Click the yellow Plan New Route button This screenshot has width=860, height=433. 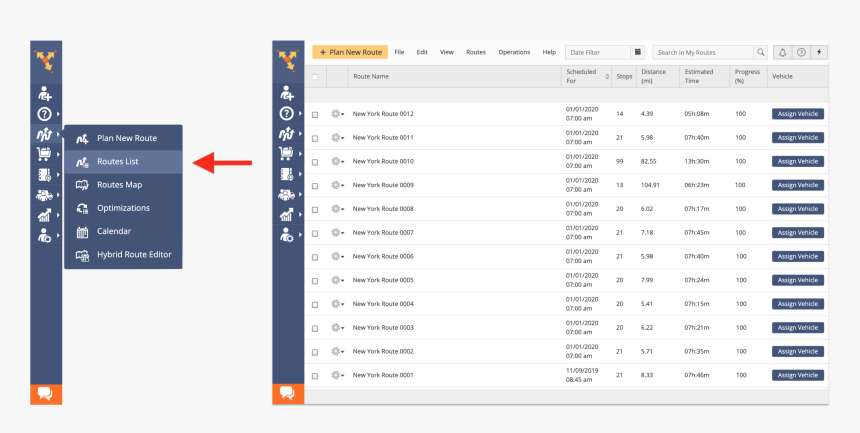[350, 52]
